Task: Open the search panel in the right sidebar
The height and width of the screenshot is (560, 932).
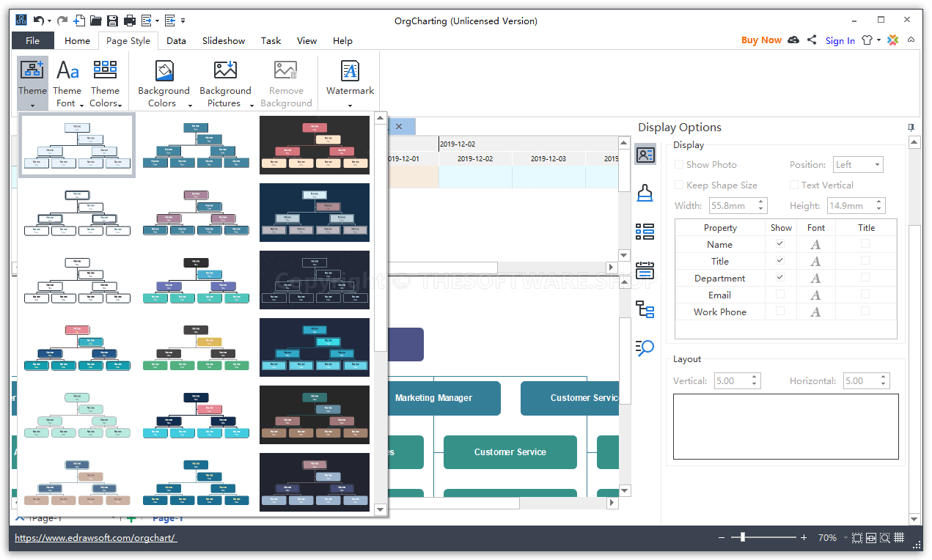Action: pyautogui.click(x=645, y=349)
